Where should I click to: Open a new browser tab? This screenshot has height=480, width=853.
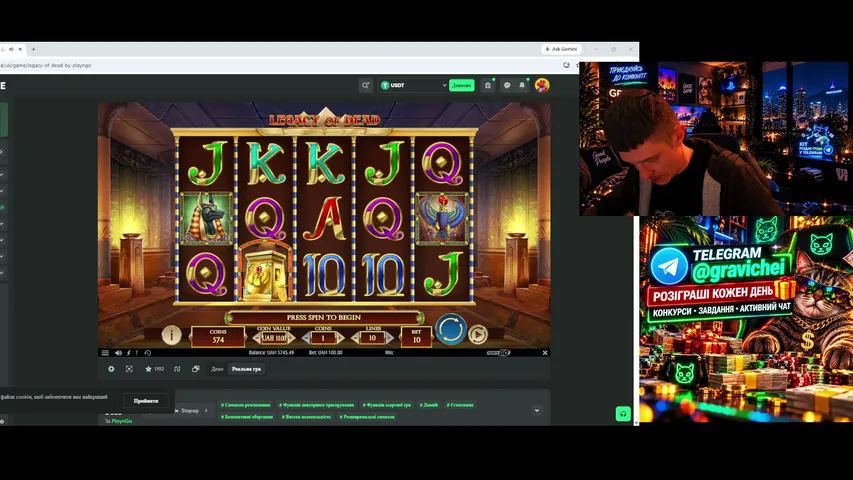coord(33,49)
